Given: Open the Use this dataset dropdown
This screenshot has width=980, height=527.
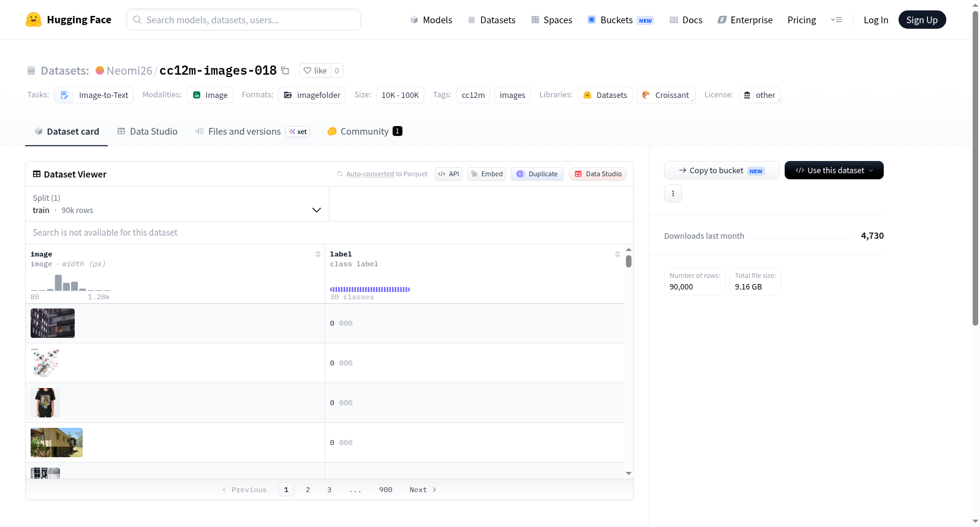Looking at the screenshot, I should pyautogui.click(x=834, y=170).
